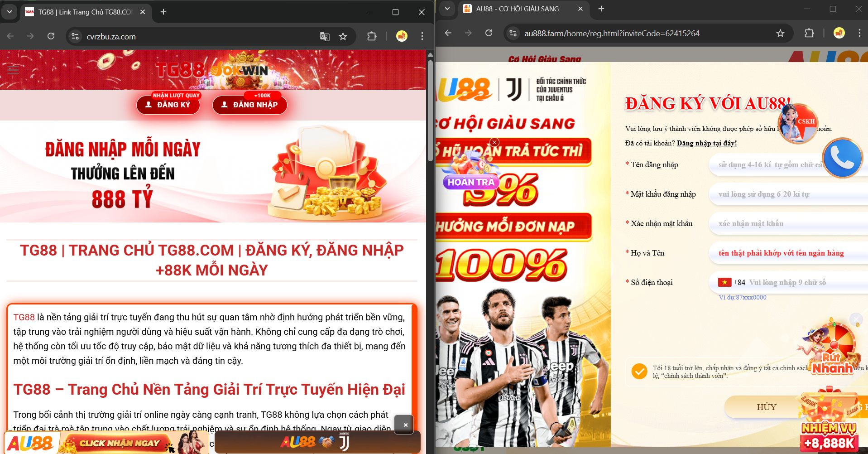Open the +84 Vietnam country code selector
The width and height of the screenshot is (868, 454).
(x=731, y=282)
